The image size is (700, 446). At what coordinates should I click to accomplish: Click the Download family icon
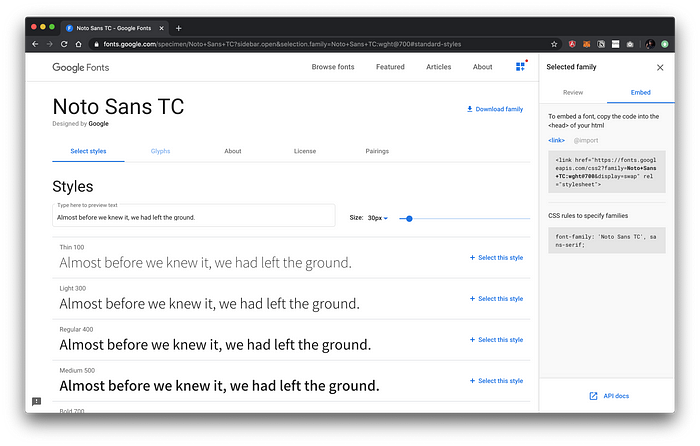470,109
